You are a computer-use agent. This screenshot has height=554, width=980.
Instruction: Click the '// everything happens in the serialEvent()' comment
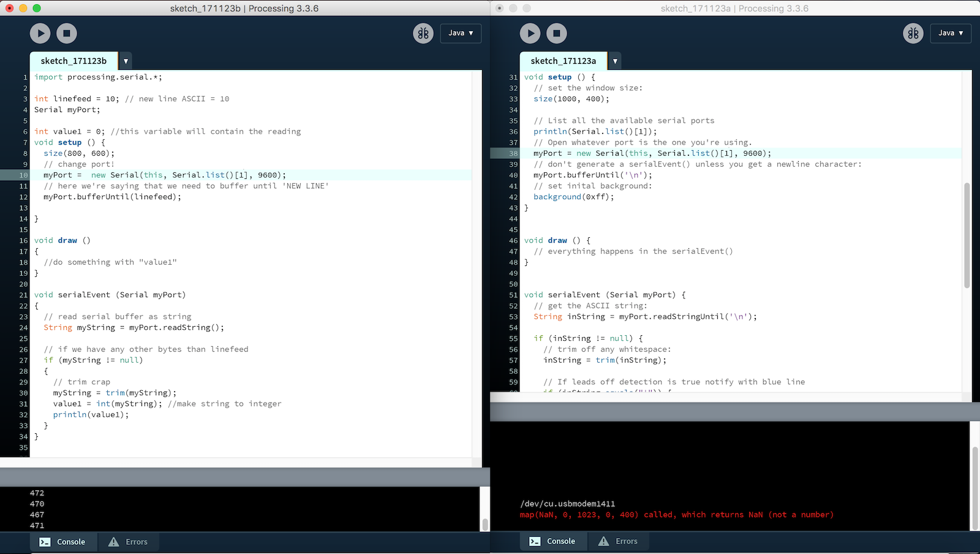pos(633,251)
